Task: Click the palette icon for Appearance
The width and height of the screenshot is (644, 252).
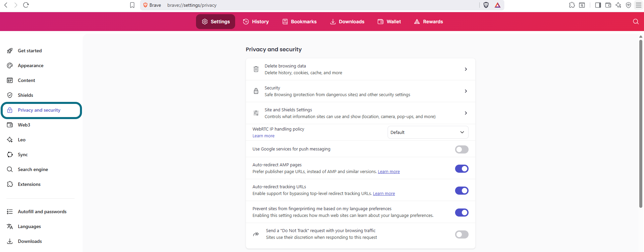Action: pyautogui.click(x=10, y=65)
